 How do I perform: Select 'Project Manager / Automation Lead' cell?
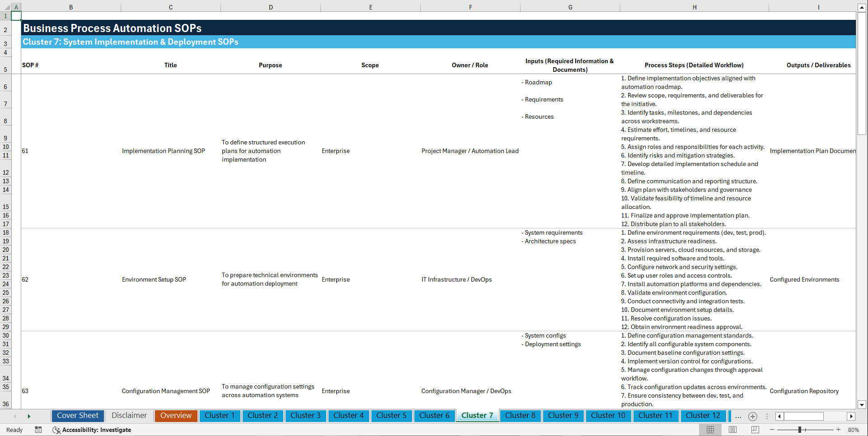pyautogui.click(x=470, y=151)
